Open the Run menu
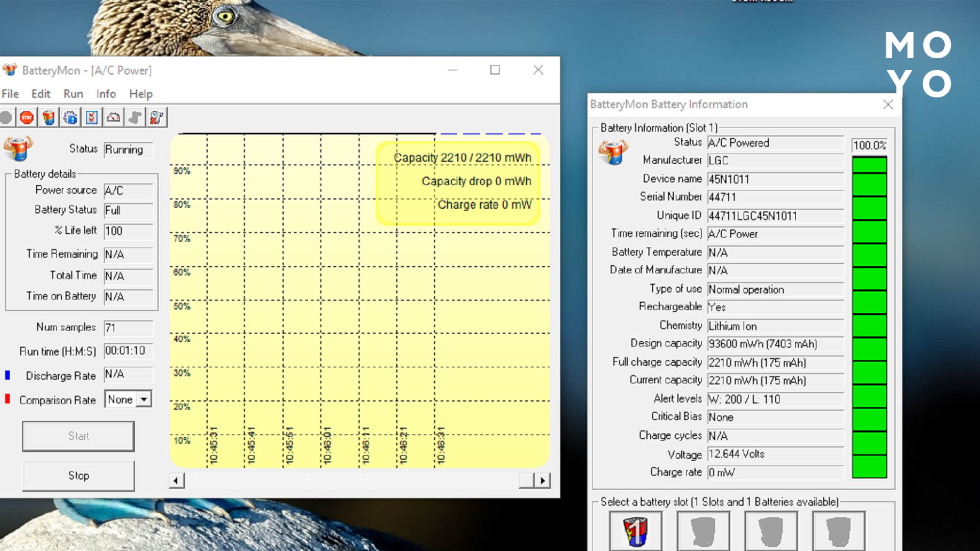Image resolution: width=980 pixels, height=551 pixels. [73, 94]
